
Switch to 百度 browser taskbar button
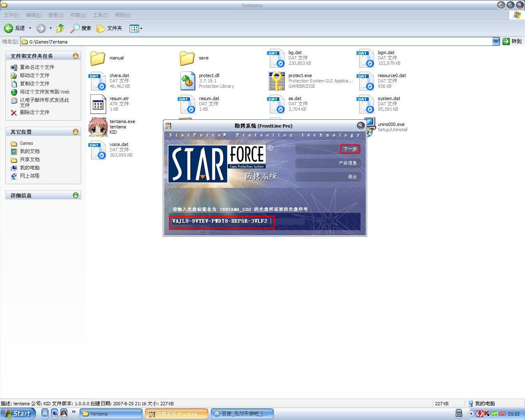click(242, 414)
